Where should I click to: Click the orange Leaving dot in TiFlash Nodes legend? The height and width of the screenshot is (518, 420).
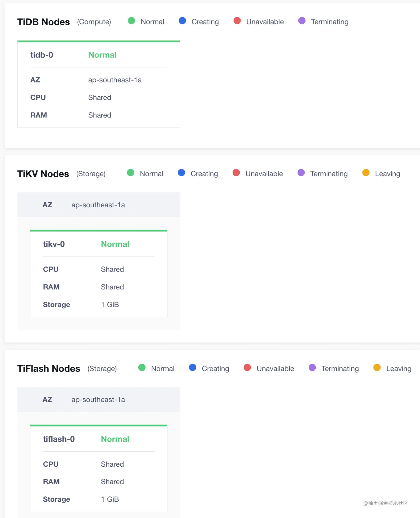coord(377,368)
